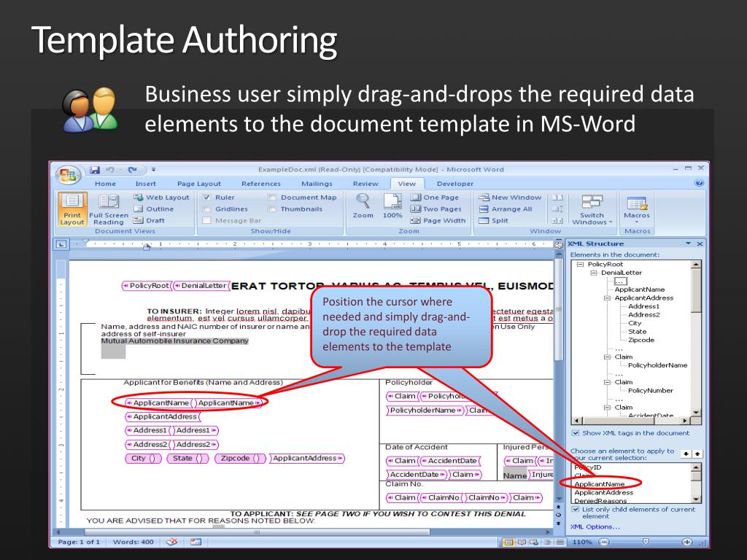Open the Developer tab
This screenshot has height=560, width=747.
[455, 183]
